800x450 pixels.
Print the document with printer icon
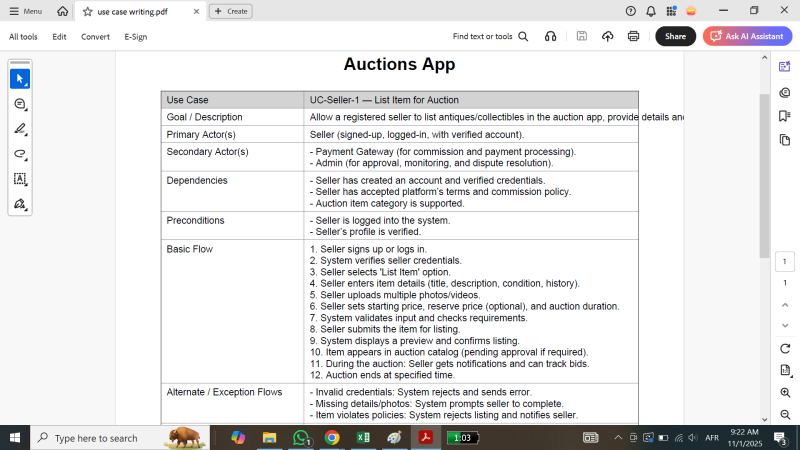[633, 37]
